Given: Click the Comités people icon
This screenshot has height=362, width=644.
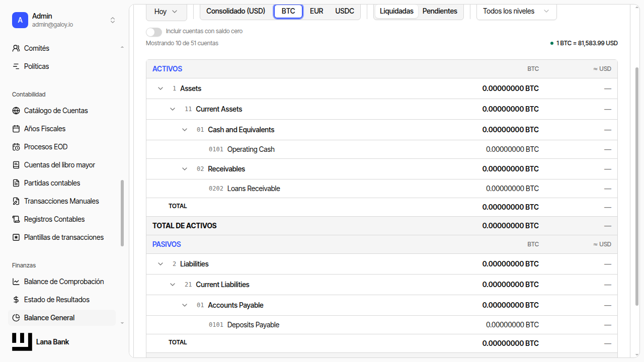Looking at the screenshot, I should coord(16,48).
